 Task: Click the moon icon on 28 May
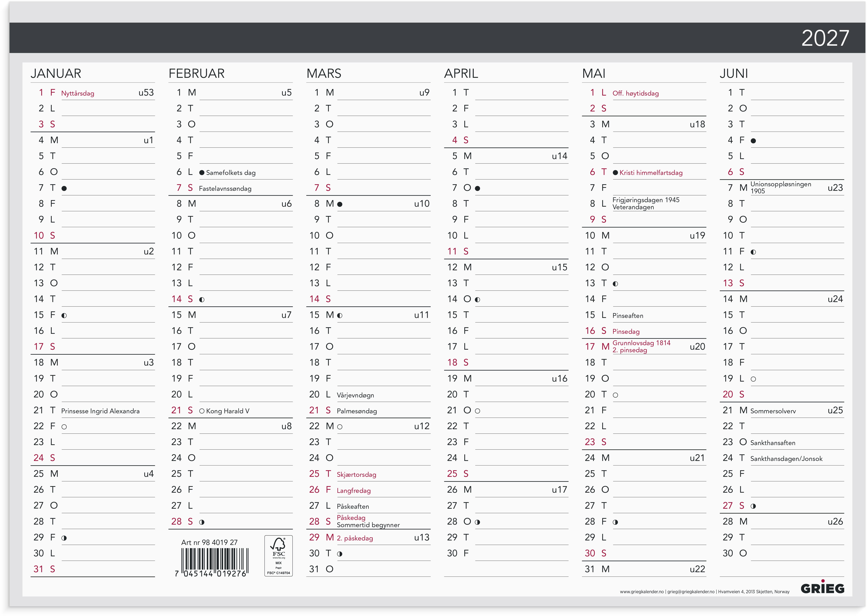pyautogui.click(x=616, y=522)
